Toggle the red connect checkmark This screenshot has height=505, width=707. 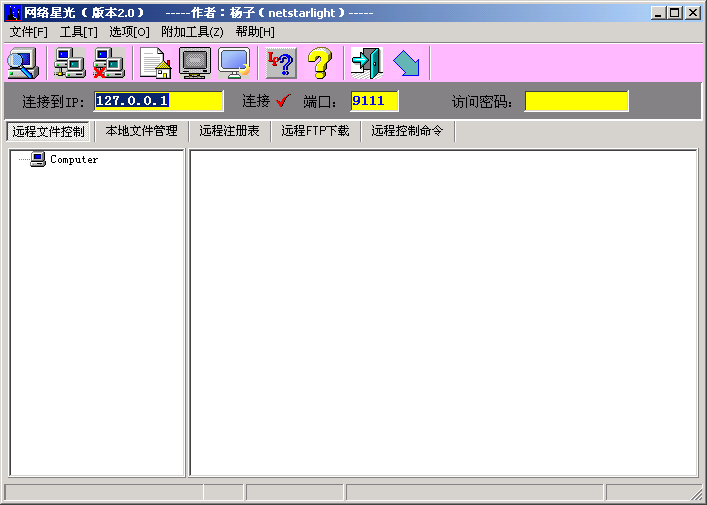pyautogui.click(x=283, y=101)
